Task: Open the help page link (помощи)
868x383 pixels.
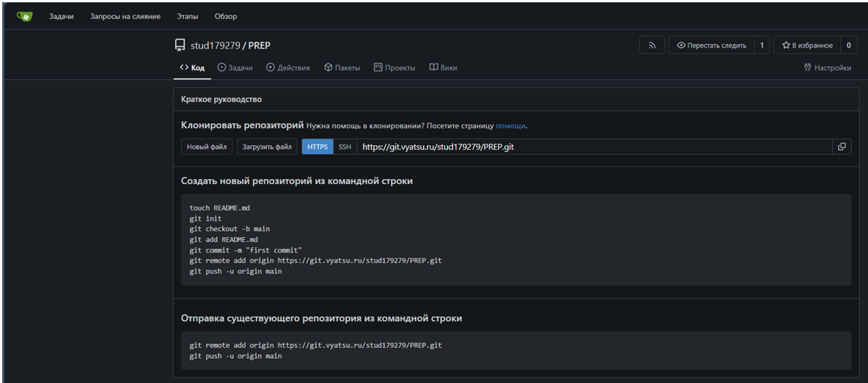Action: click(x=510, y=125)
